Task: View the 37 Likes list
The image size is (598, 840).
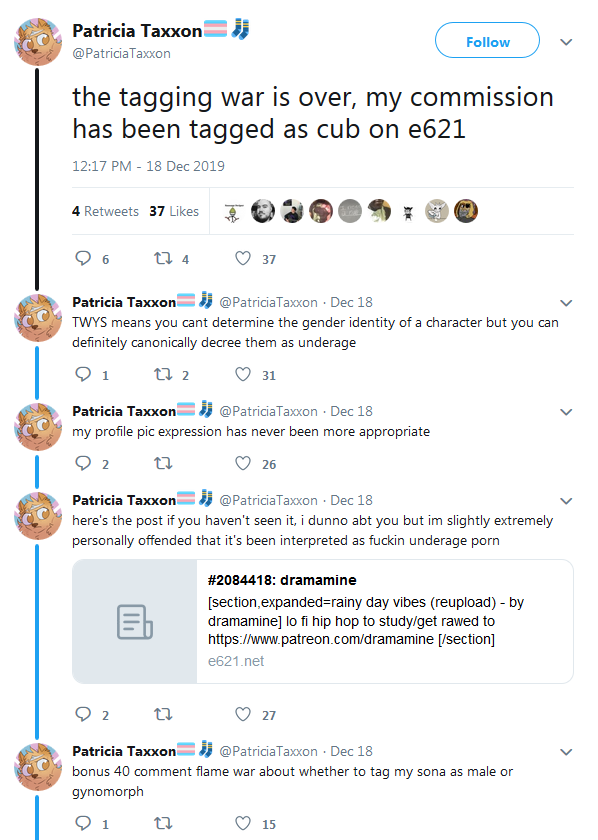Action: tap(174, 211)
